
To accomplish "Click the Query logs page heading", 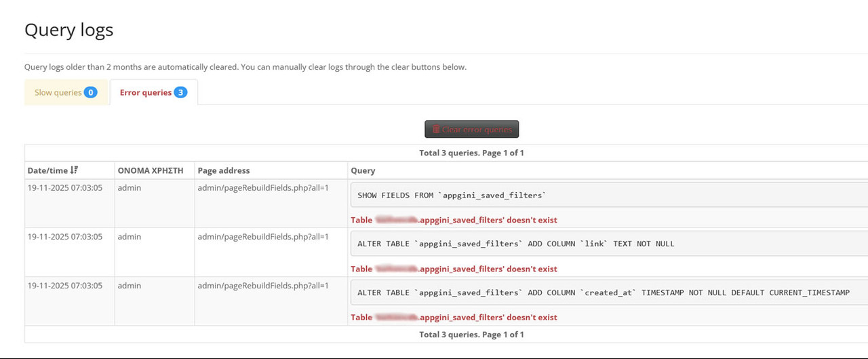I will tap(68, 30).
